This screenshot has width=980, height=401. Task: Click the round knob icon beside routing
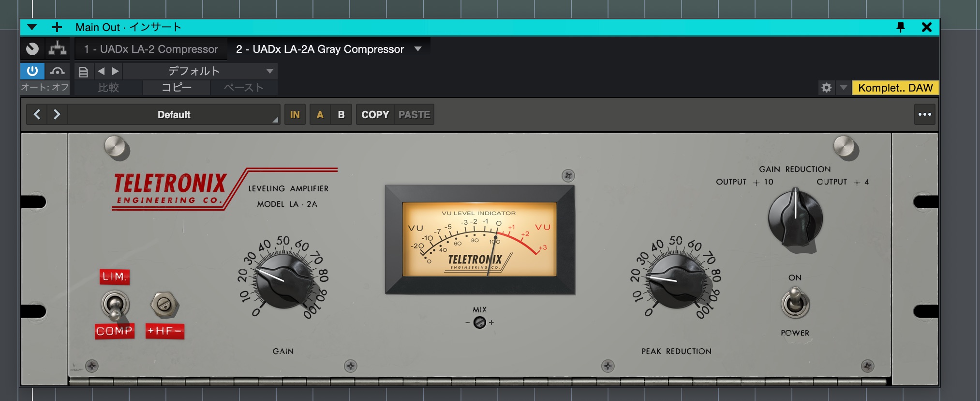[x=32, y=49]
